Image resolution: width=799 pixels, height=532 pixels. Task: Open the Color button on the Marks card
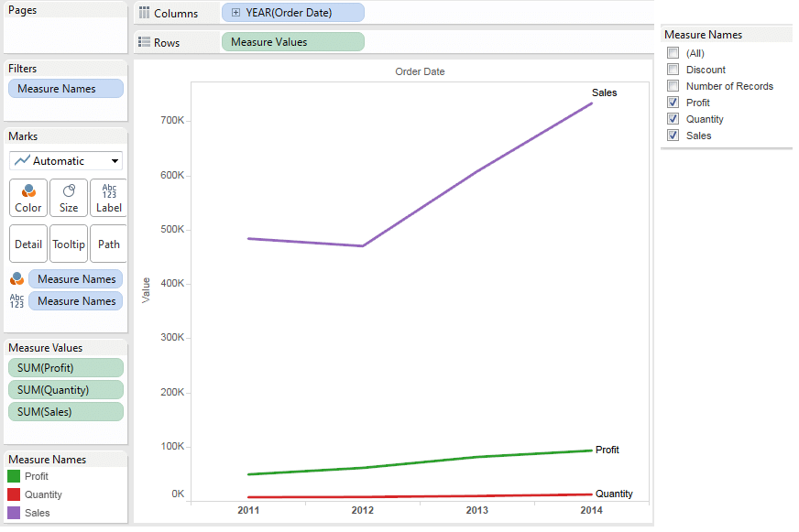[27, 198]
